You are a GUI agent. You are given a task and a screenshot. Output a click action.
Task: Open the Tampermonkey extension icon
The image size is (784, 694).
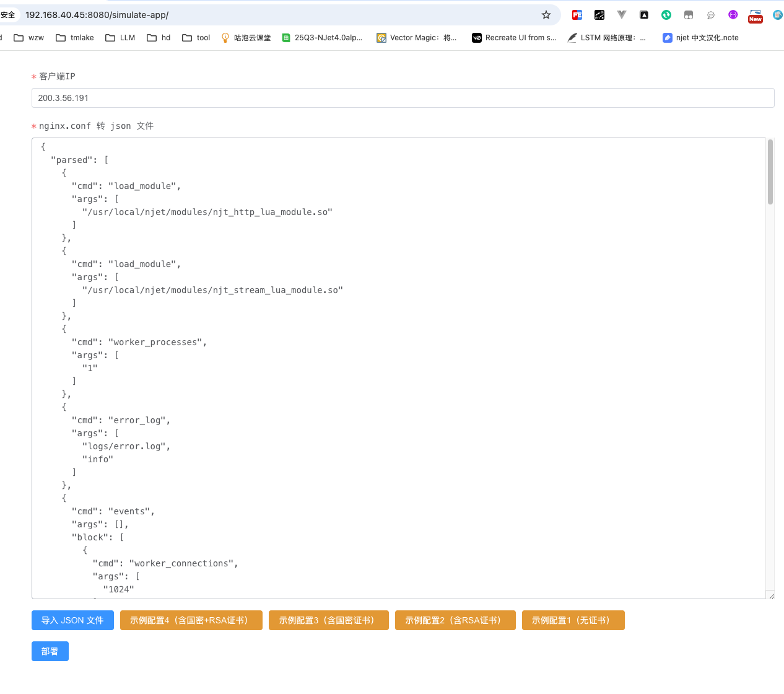click(x=689, y=15)
